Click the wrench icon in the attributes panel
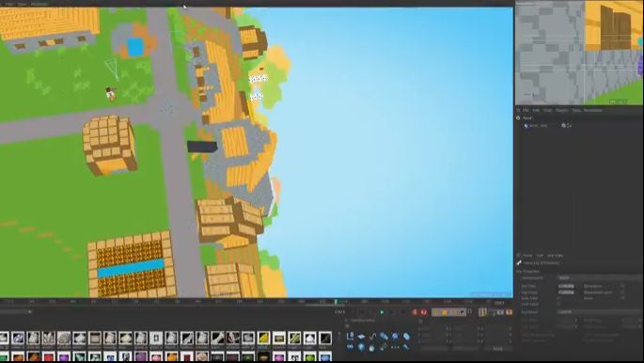The width and height of the screenshot is (644, 363). pos(519,262)
